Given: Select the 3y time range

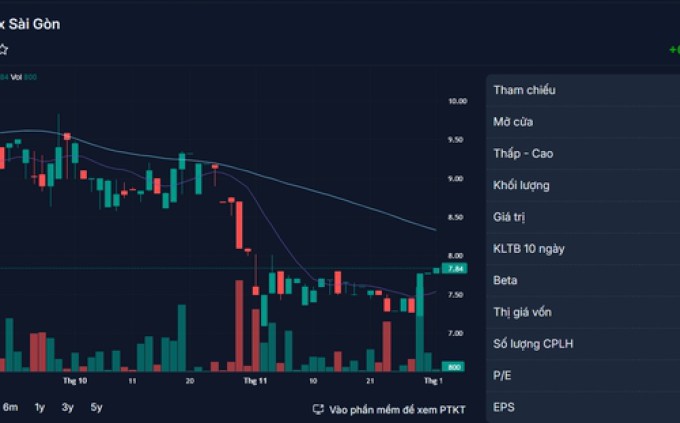Looking at the screenshot, I should point(67,407).
